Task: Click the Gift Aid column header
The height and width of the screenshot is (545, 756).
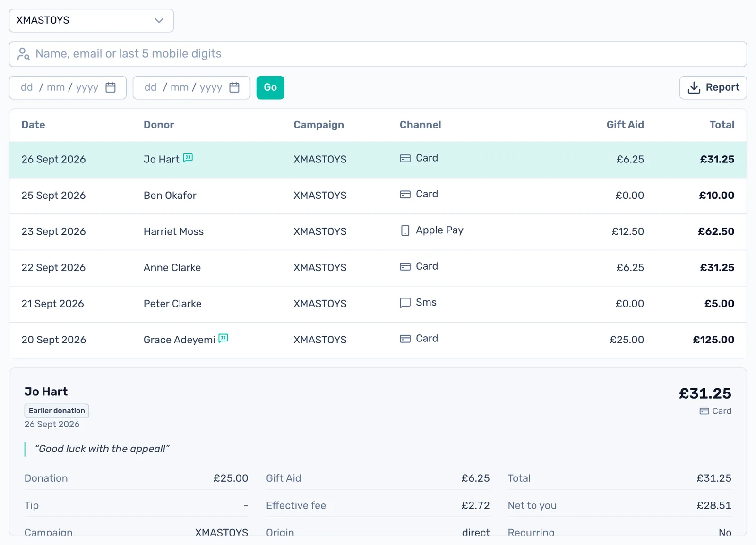Action: [x=625, y=125]
